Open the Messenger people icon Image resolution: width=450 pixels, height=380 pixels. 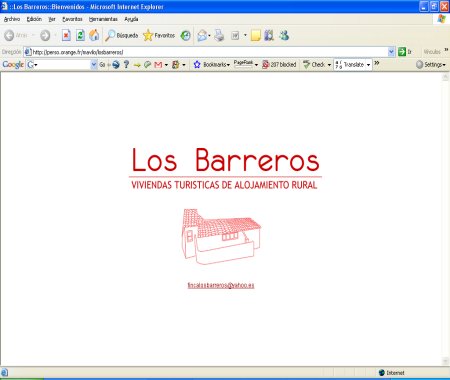[284, 35]
